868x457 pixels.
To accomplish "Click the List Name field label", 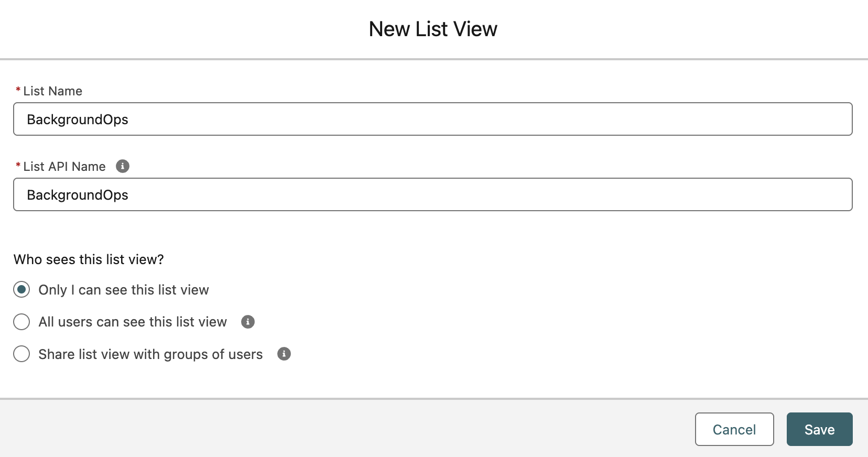I will 53,91.
